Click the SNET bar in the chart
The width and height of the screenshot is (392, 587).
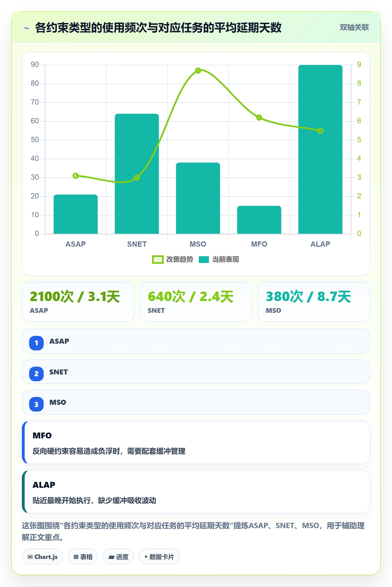137,174
